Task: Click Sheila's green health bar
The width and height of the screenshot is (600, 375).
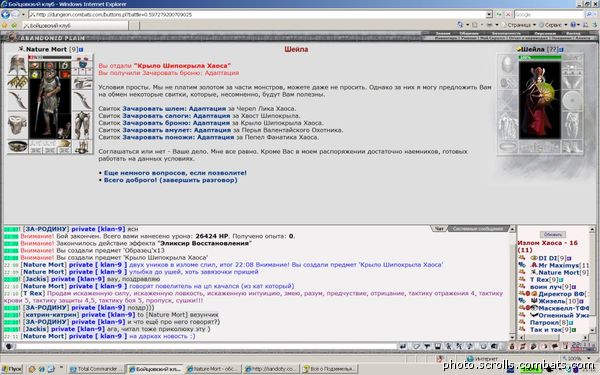Action: 540,57
